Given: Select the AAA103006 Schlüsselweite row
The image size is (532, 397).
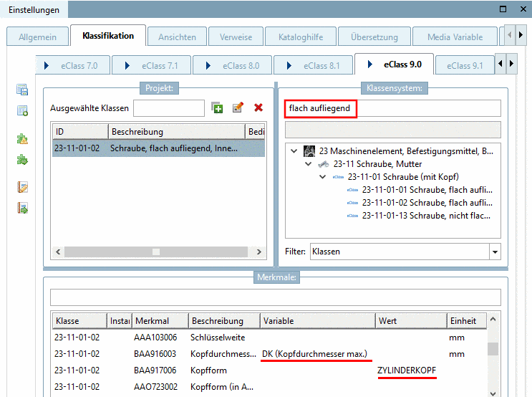Looking at the screenshot, I should click(x=270, y=338).
